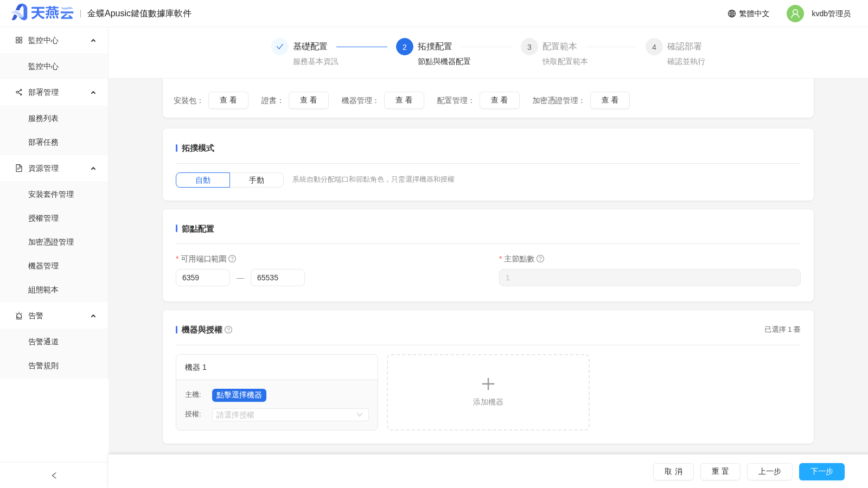Click the 監控中心 grid icon in sidebar

coord(19,40)
